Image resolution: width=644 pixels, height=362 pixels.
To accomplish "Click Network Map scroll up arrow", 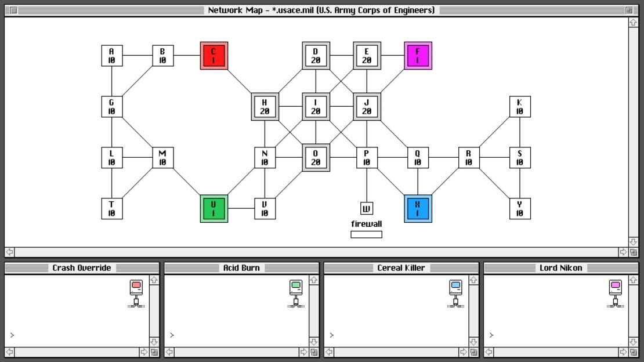I will [x=634, y=23].
